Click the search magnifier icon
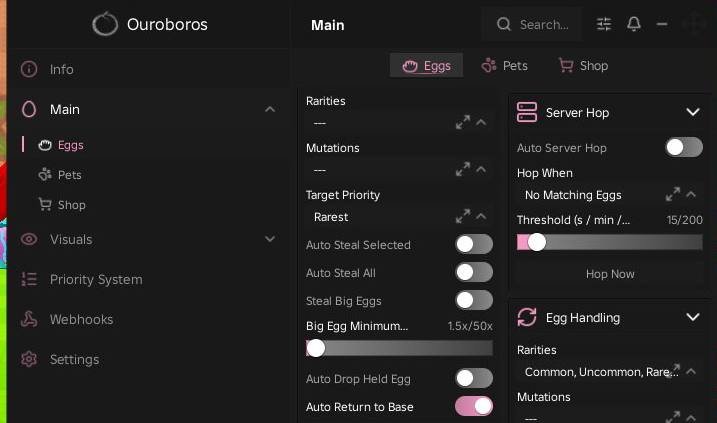The width and height of the screenshot is (717, 423). coord(503,24)
